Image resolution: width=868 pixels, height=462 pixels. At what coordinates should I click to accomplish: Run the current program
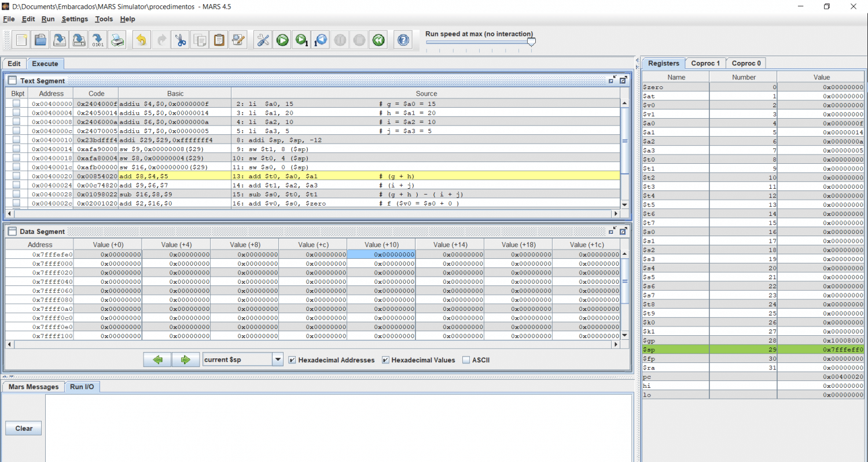tap(282, 40)
